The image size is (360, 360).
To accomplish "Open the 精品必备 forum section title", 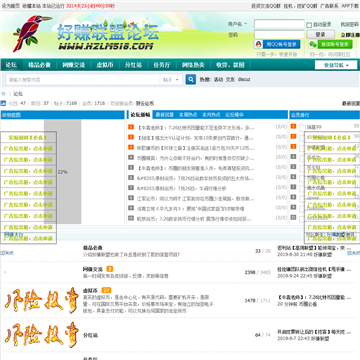I will coord(92,248).
